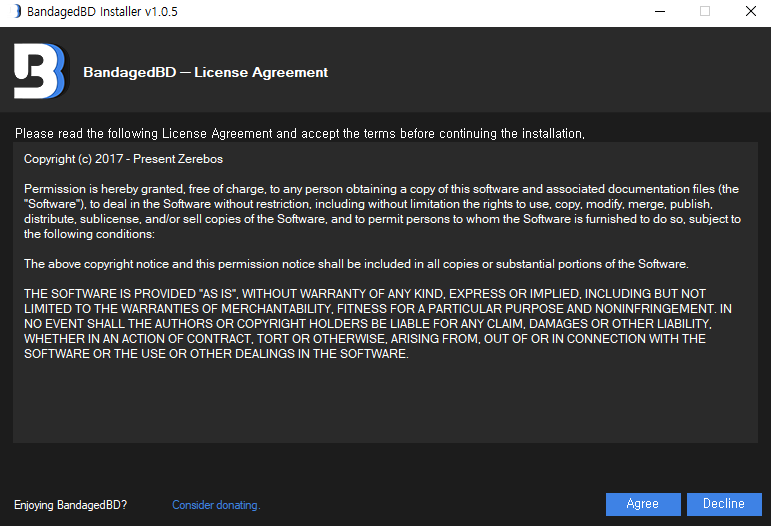The width and height of the screenshot is (771, 526).
Task: Click the "THE SOFTWARE IS PROVIDED" warranty paragraph
Action: click(378, 323)
